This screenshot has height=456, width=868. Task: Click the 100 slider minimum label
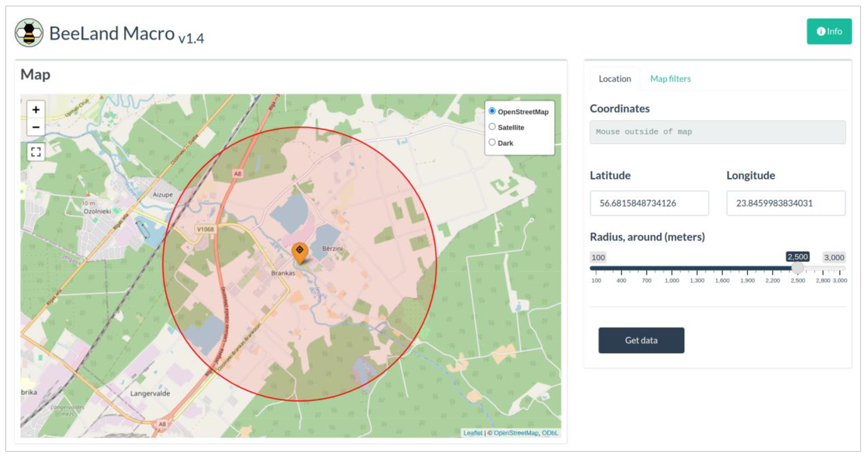click(x=598, y=258)
